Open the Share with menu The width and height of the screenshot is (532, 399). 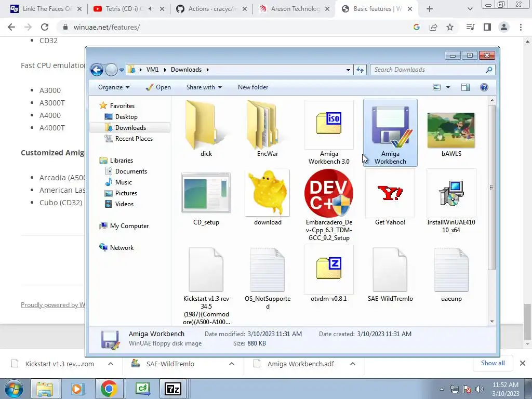click(204, 87)
